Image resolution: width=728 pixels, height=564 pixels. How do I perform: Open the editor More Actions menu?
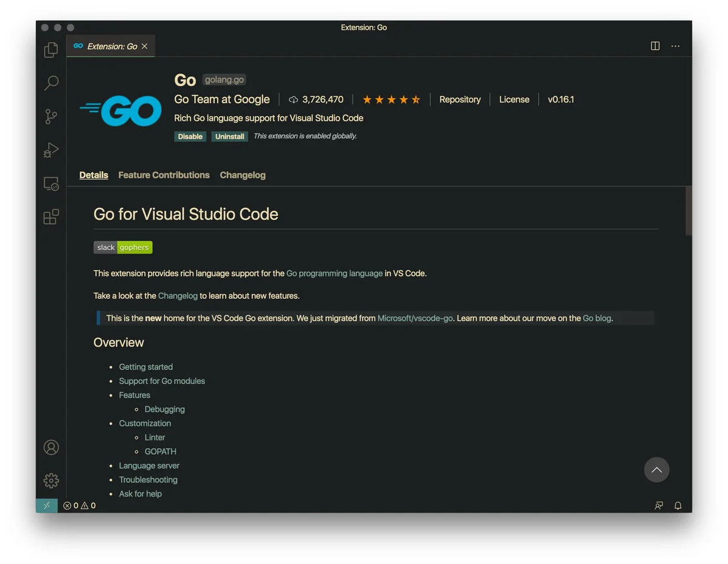(675, 46)
